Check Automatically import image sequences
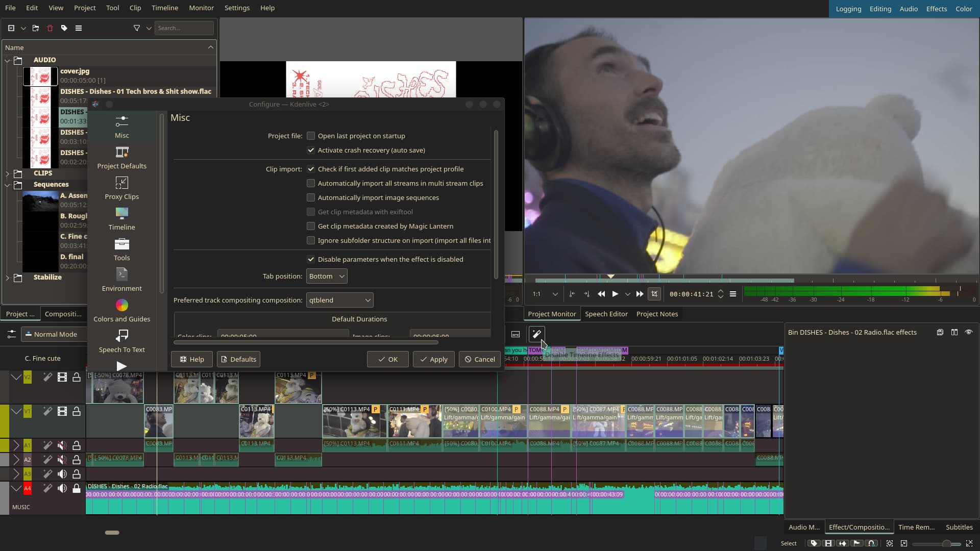980x551 pixels. point(311,197)
